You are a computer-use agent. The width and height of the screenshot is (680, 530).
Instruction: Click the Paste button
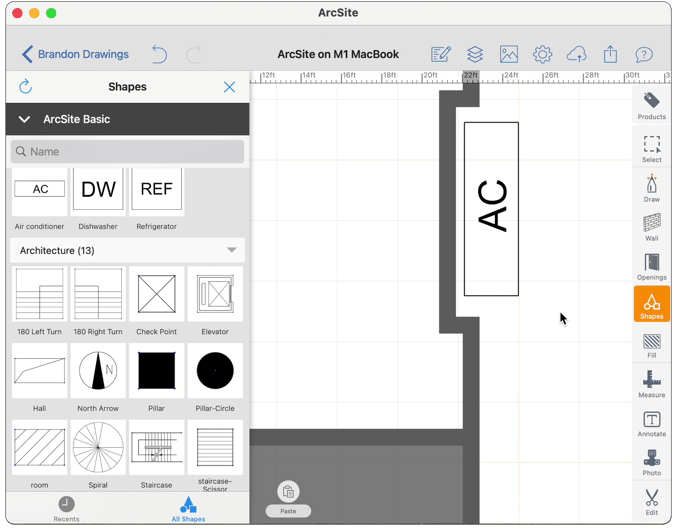click(x=288, y=496)
